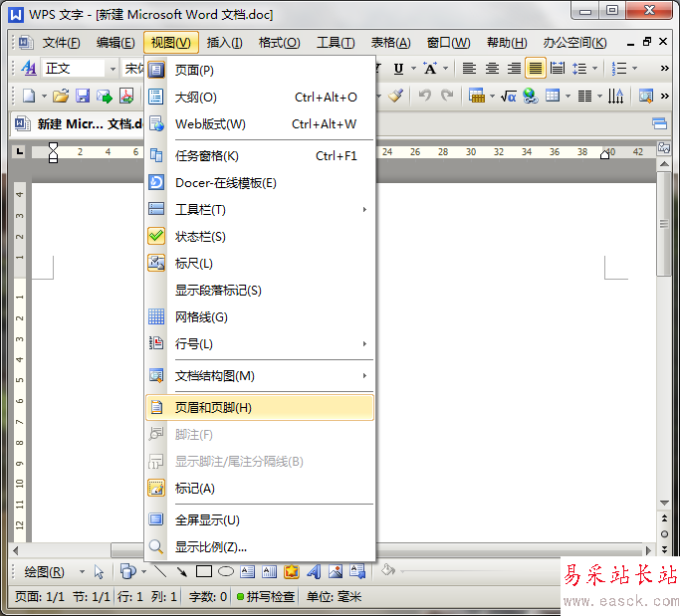This screenshot has height=616, width=680.
Task: Open the line spacing dropdown arrow
Action: click(x=595, y=68)
